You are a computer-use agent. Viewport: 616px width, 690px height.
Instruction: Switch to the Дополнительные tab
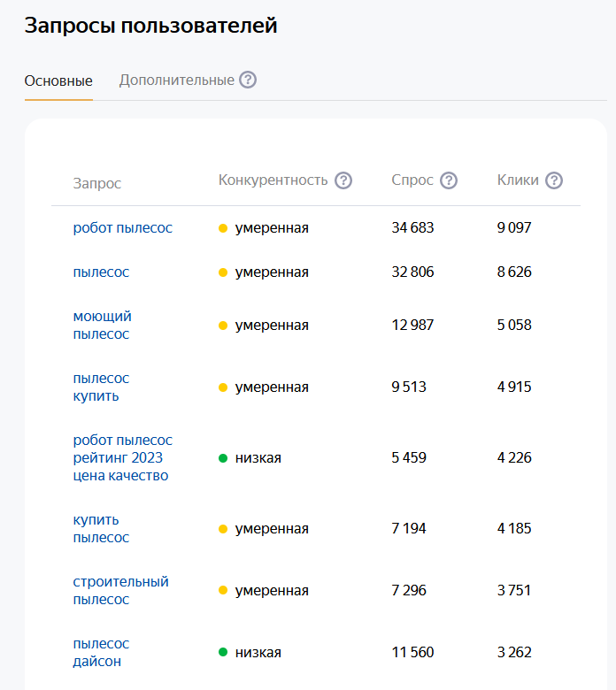click(x=176, y=80)
